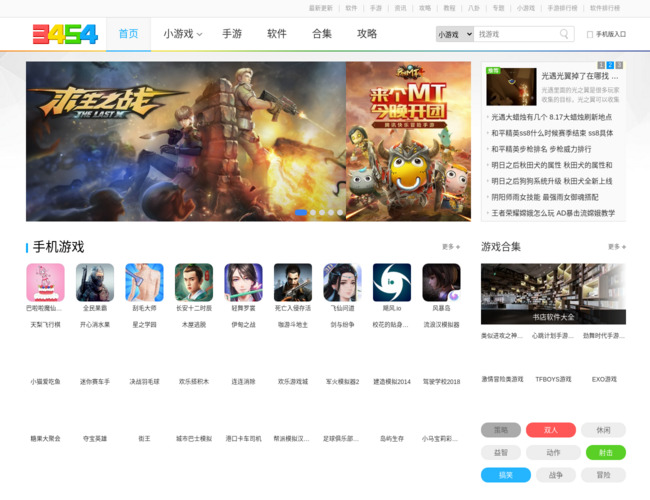Open the 攻略 main navigation tab
The width and height of the screenshot is (650, 500).
[x=367, y=34]
